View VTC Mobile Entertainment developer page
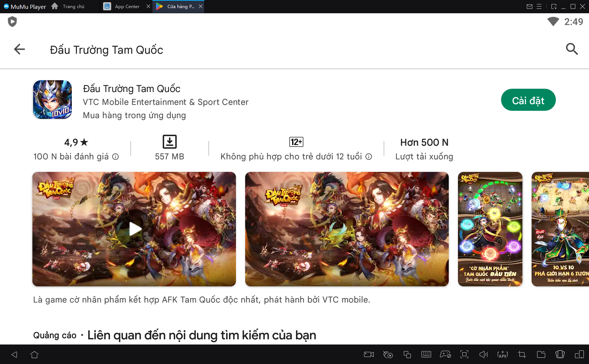The width and height of the screenshot is (589, 364). pos(165,102)
